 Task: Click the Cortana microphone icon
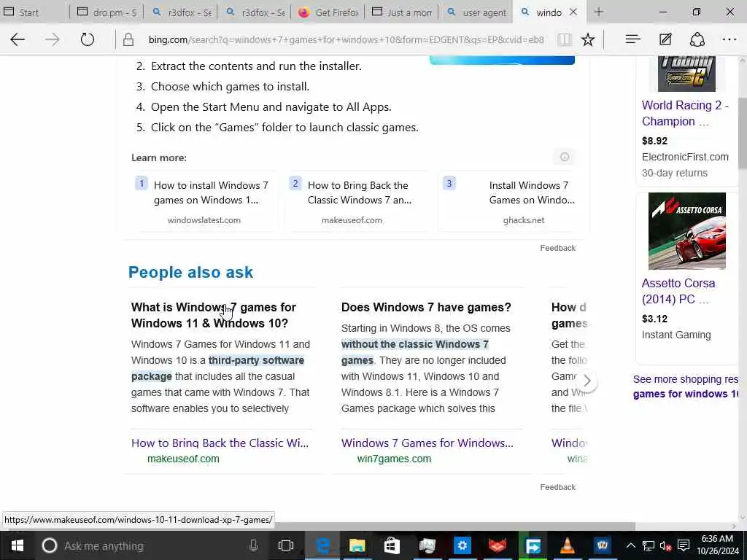[253, 545]
